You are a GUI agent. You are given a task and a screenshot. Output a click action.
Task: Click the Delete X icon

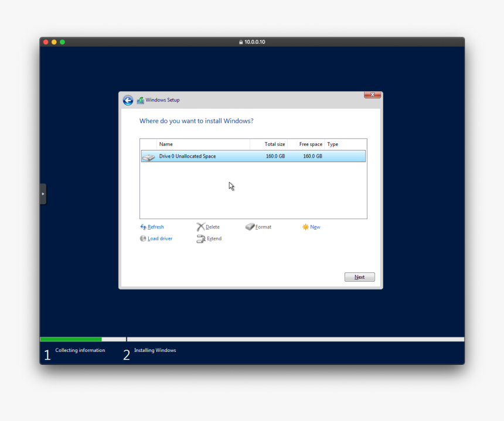(200, 227)
